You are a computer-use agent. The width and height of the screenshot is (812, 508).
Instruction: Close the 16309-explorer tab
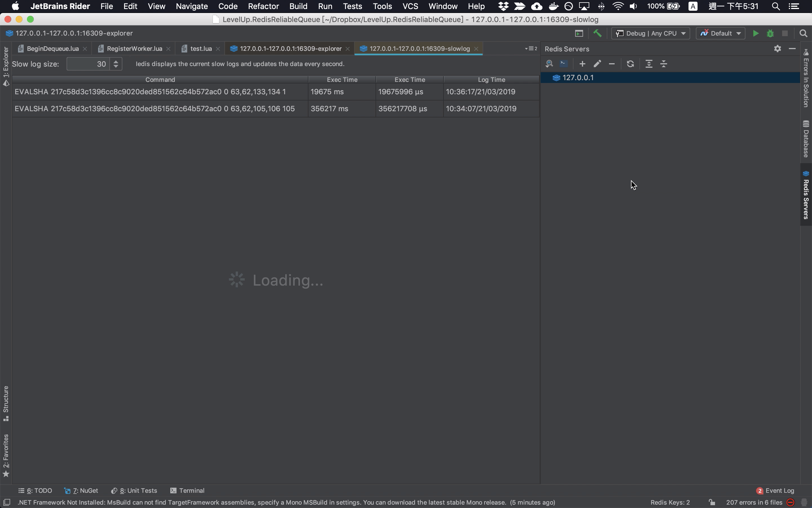point(348,49)
